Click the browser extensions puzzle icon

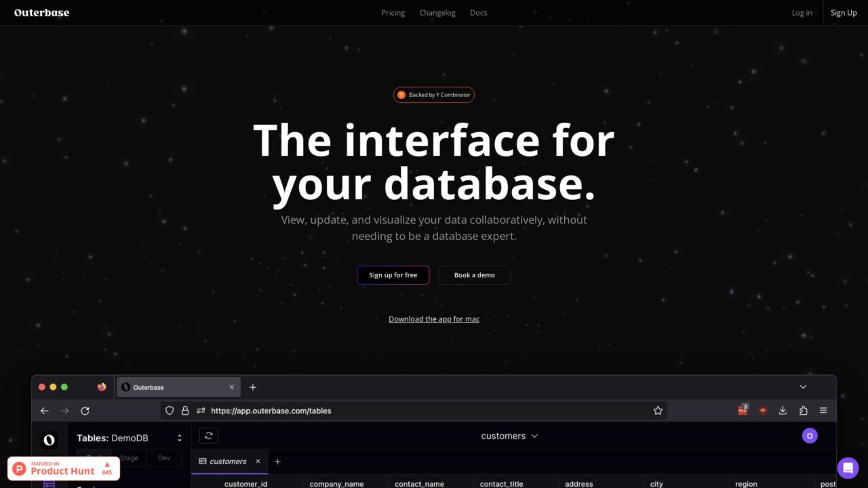(803, 410)
